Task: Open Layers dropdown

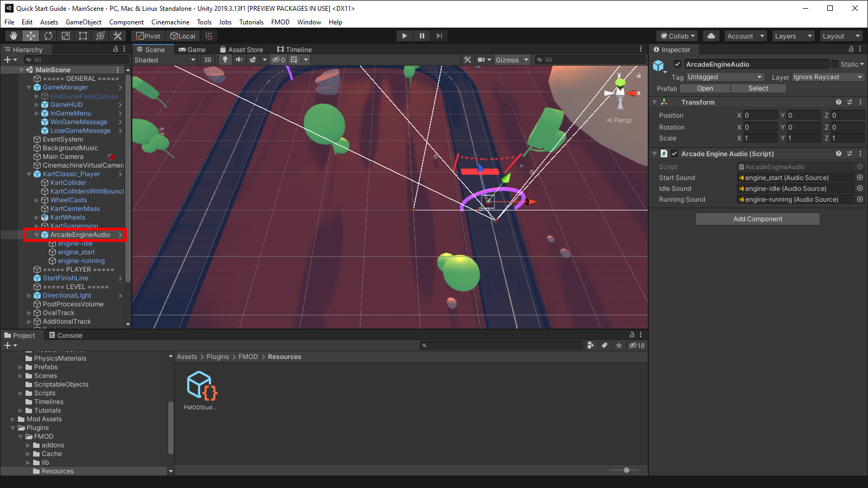Action: point(793,36)
